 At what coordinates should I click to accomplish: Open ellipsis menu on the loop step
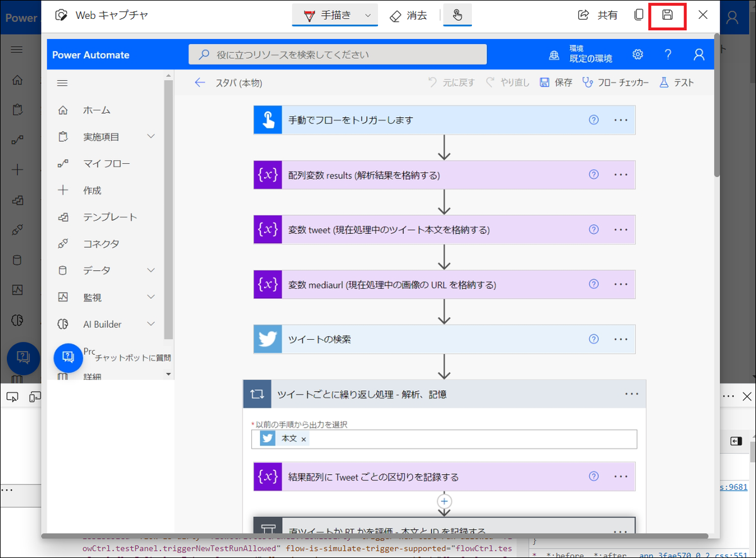coord(632,394)
